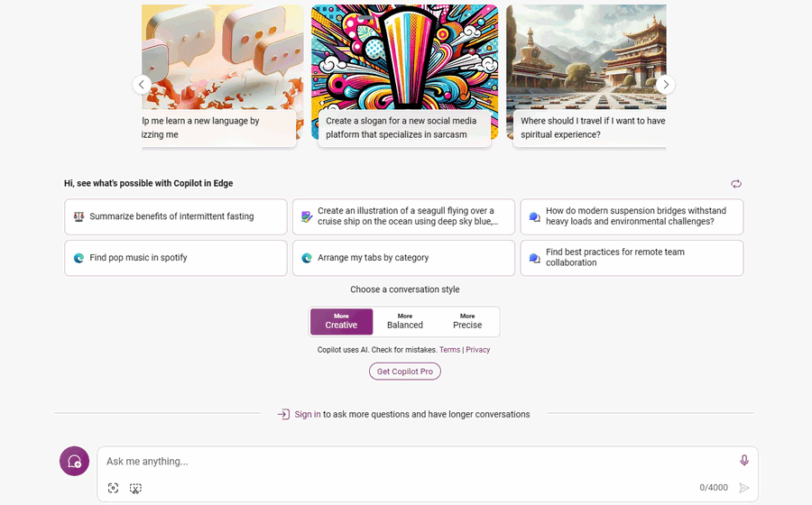Open the Get Copilot Pro button

pyautogui.click(x=405, y=372)
